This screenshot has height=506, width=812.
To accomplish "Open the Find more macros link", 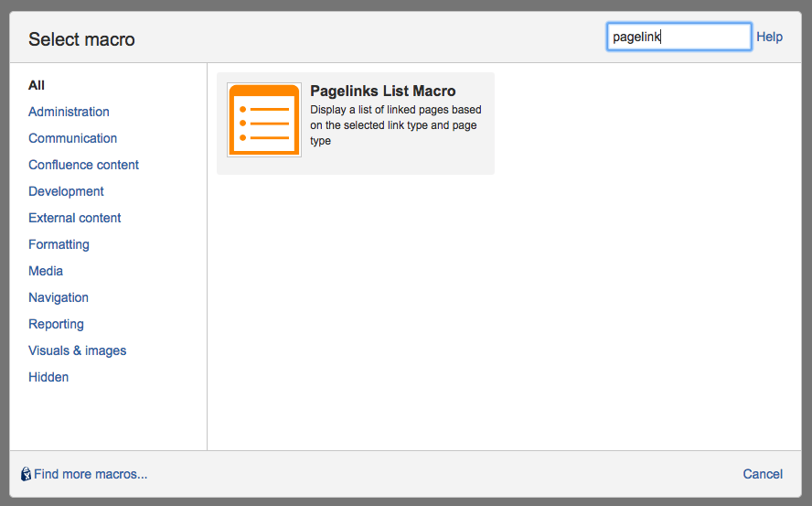I will (91, 474).
